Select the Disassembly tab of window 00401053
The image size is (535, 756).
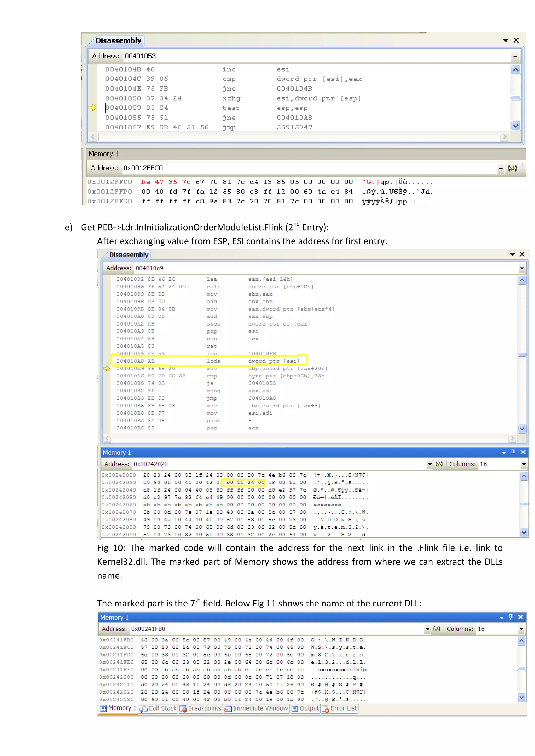coord(118,40)
